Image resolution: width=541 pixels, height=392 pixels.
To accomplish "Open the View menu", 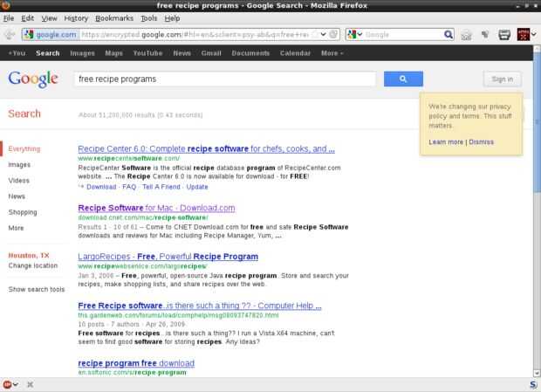I will point(49,18).
